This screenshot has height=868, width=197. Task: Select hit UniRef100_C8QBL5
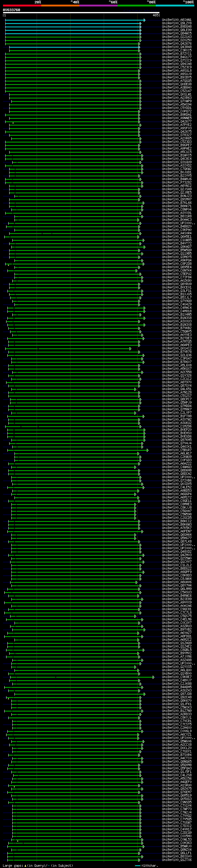click(x=177, y=650)
